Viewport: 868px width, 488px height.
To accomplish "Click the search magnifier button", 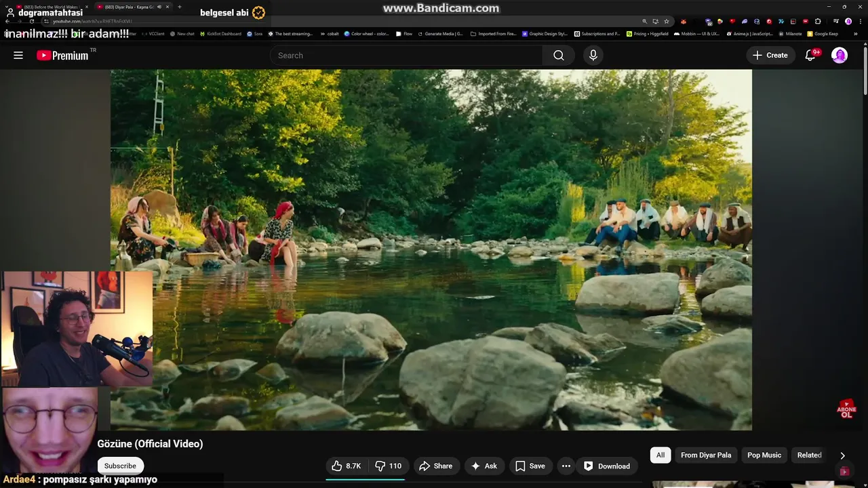I will 558,56.
